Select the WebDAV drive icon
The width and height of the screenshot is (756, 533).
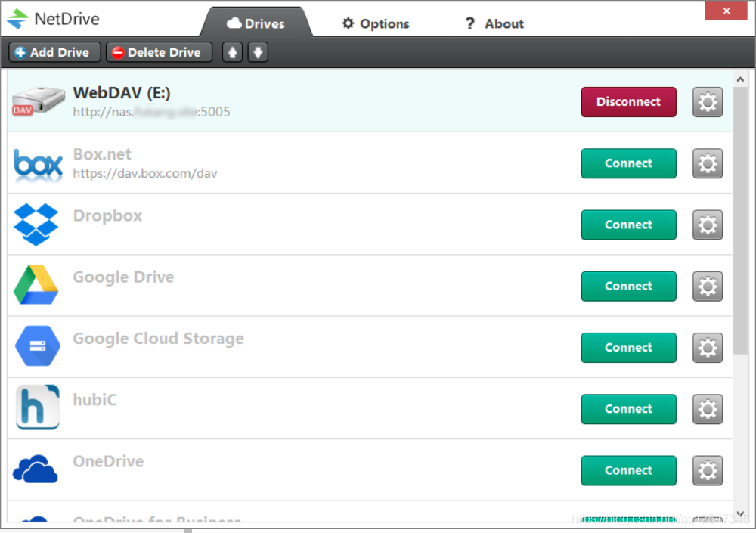click(38, 101)
